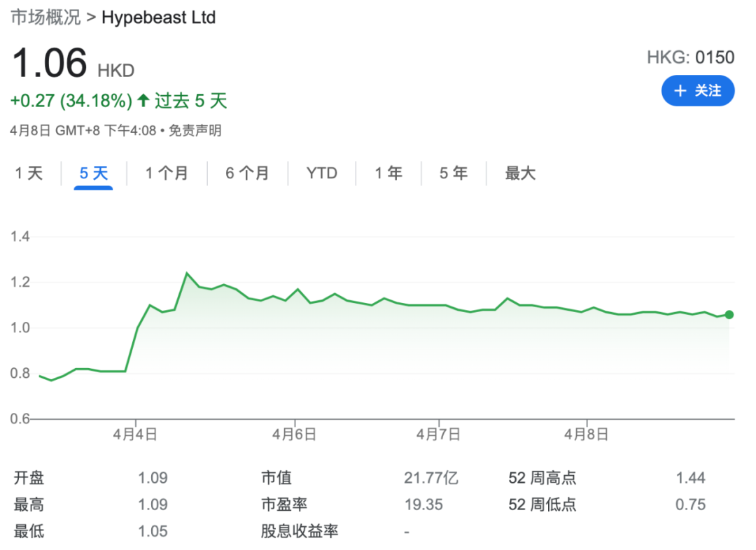
Task: Select the 5 天 time range tab
Action: 94,173
